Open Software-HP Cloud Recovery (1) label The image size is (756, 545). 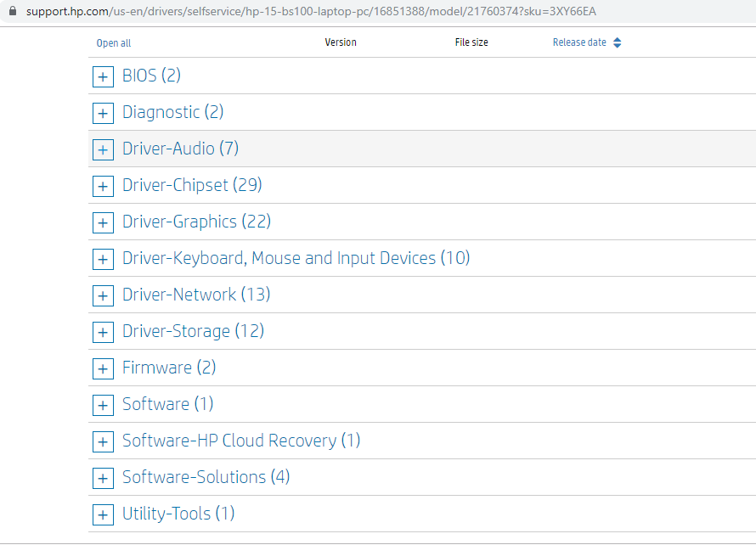(241, 441)
